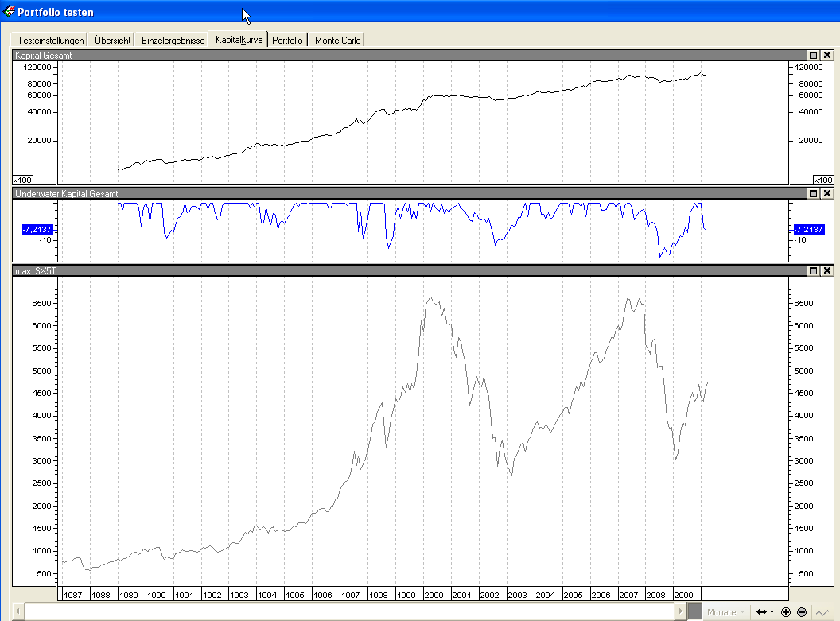Click the 2009 year label on time axis
Image resolution: width=840 pixels, height=621 pixels.
[683, 595]
